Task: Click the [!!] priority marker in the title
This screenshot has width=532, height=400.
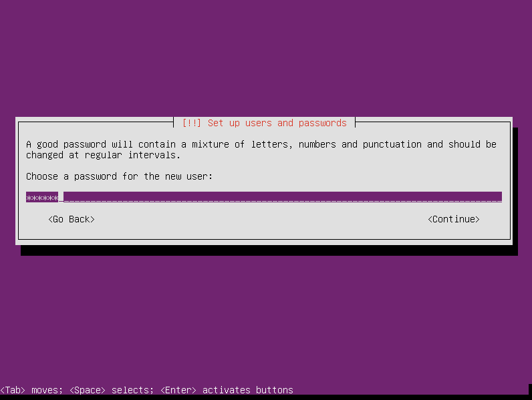Action: [192, 123]
